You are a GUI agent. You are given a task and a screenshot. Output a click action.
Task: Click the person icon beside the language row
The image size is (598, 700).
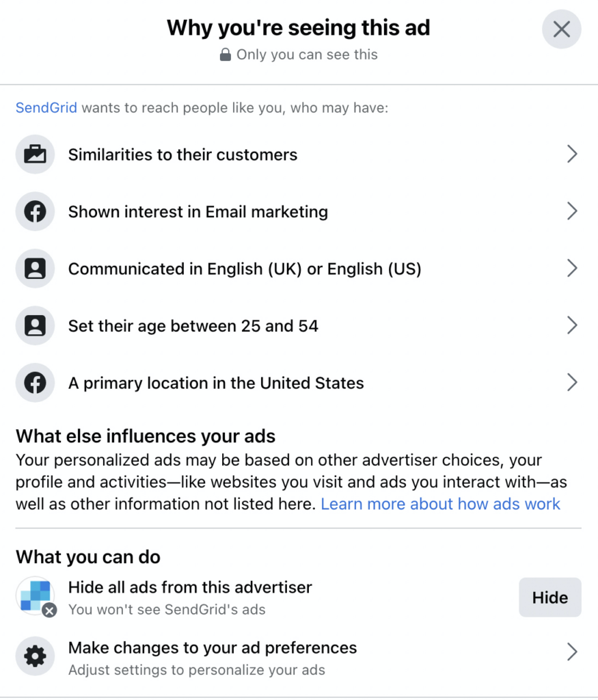[x=35, y=269]
